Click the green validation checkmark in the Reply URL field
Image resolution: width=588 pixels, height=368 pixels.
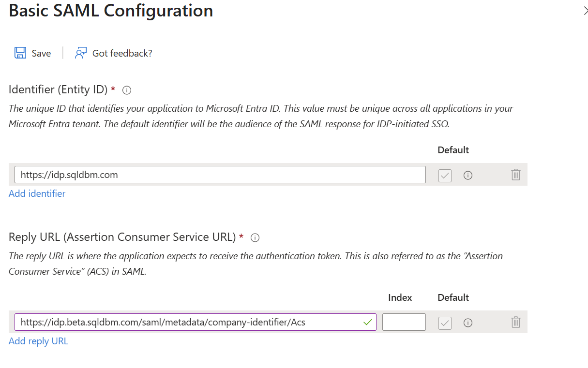(x=368, y=322)
